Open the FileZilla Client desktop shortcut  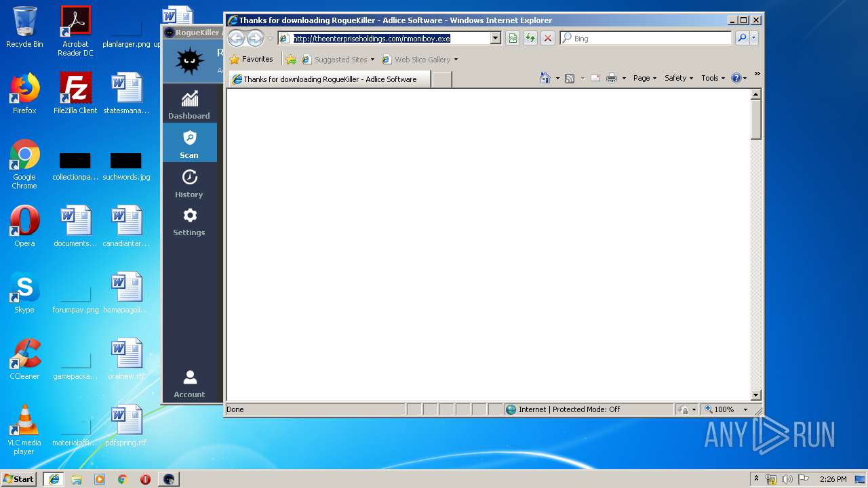tap(75, 94)
